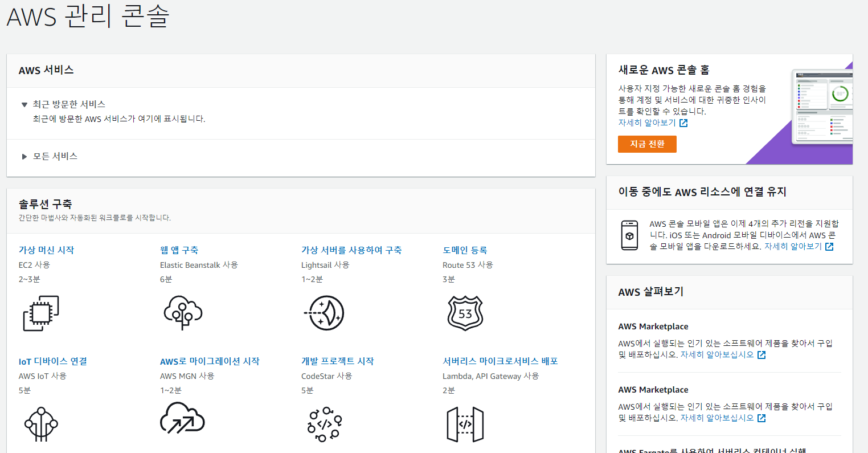Click the CodeStar 사용 text
Image resolution: width=868 pixels, height=453 pixels.
pos(326,376)
